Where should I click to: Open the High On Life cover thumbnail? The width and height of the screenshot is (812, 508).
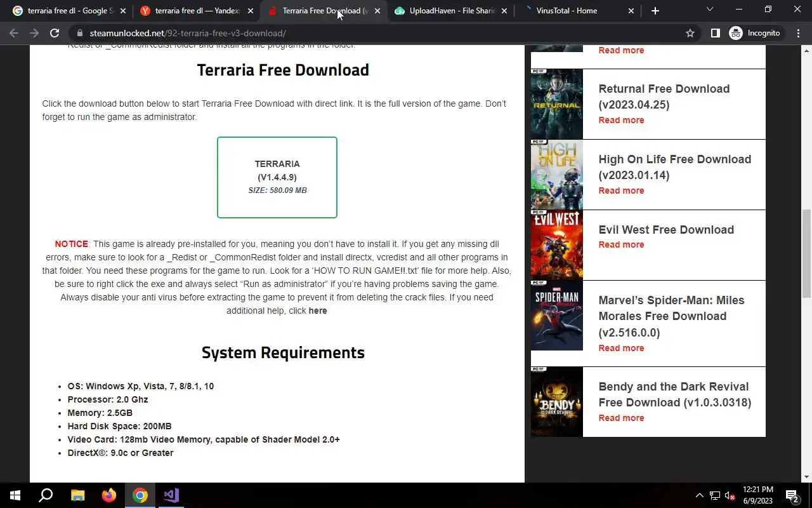pyautogui.click(x=556, y=175)
